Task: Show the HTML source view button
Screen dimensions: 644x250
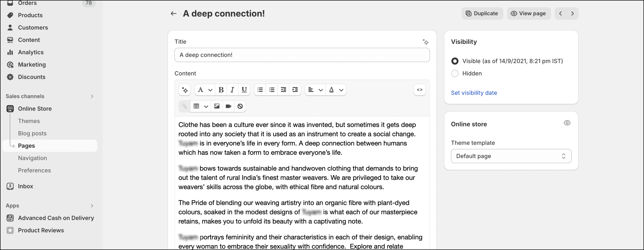Action: click(420, 90)
